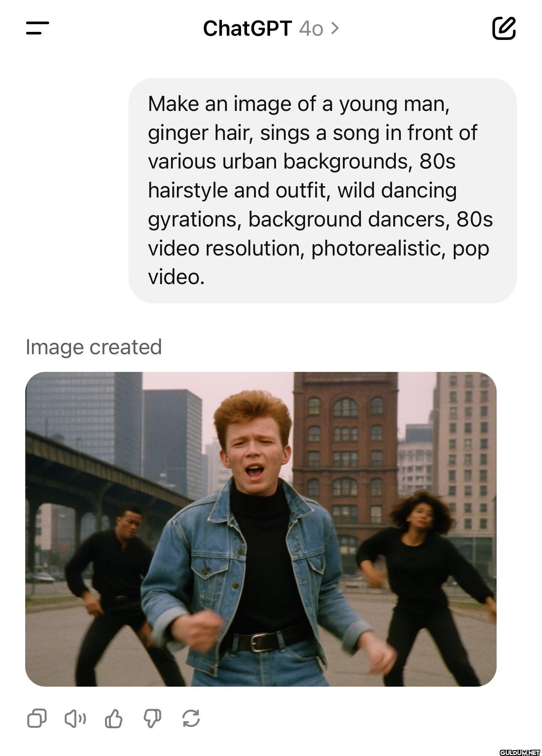Expand the model selector chevron beside 4o

point(334,28)
